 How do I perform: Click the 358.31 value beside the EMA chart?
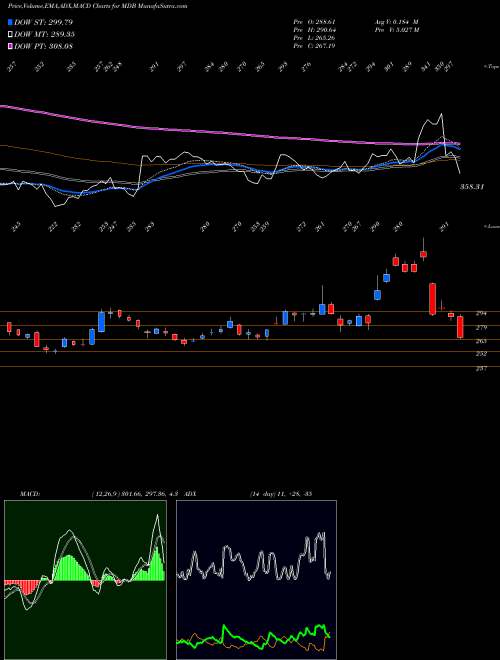click(472, 186)
